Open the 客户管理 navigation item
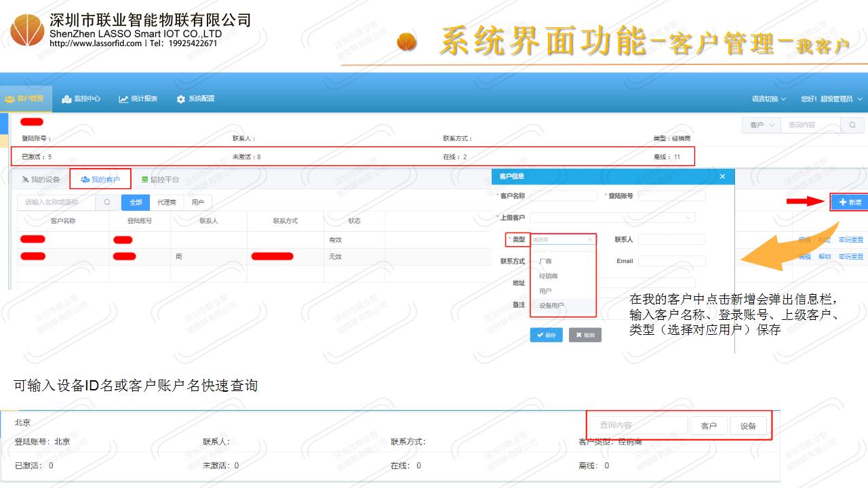This screenshot has width=868, height=488. pyautogui.click(x=24, y=99)
